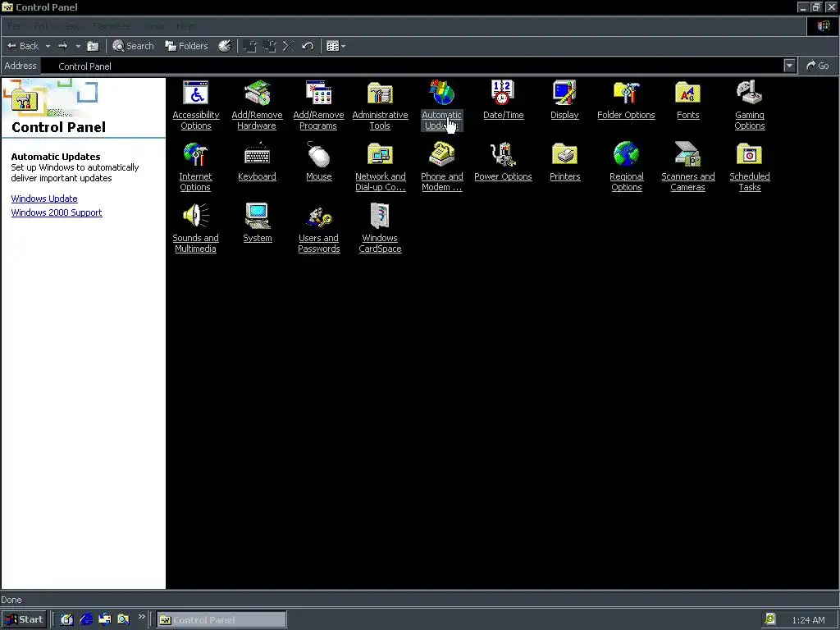Expand the Back history dropdown arrow
This screenshot has width=840, height=630.
coord(48,46)
